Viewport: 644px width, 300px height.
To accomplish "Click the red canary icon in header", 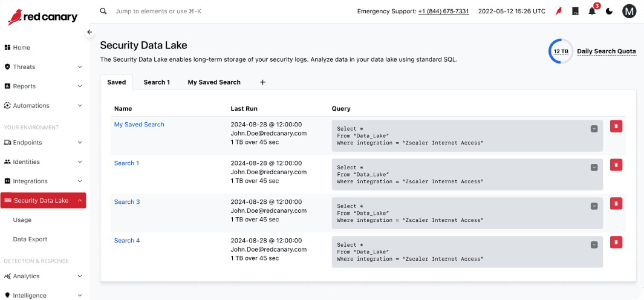I will pyautogui.click(x=559, y=11).
